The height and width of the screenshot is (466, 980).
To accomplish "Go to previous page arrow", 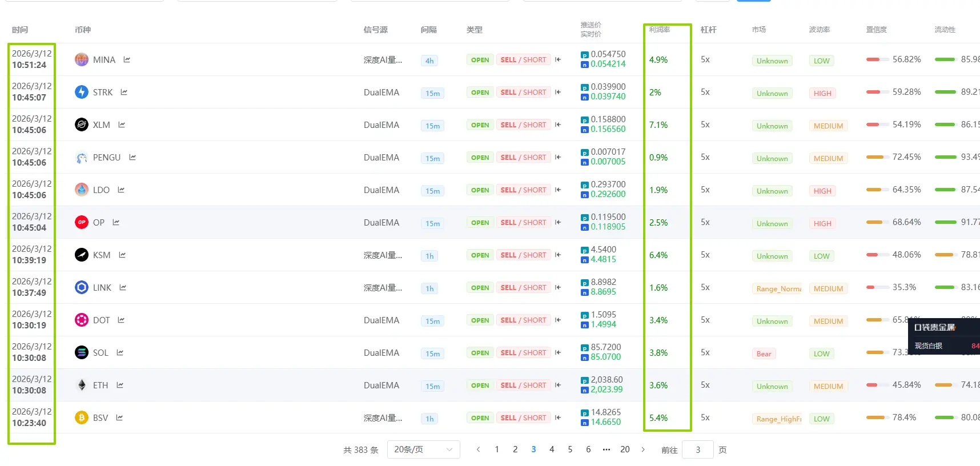I will point(479,449).
